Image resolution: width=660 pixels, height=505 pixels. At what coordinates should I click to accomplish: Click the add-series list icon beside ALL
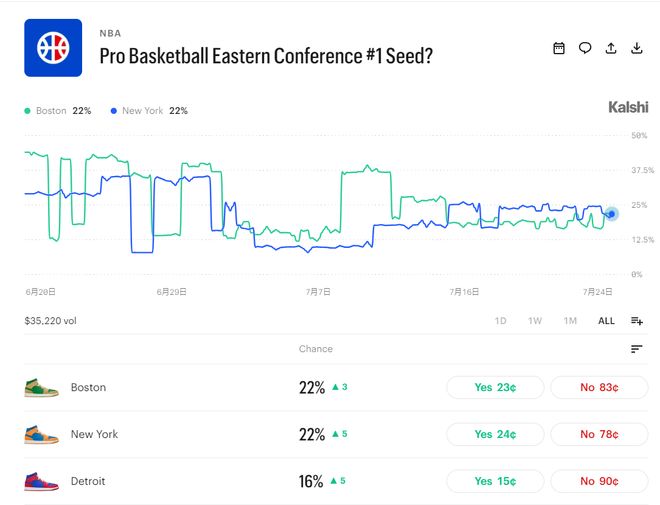(x=637, y=321)
